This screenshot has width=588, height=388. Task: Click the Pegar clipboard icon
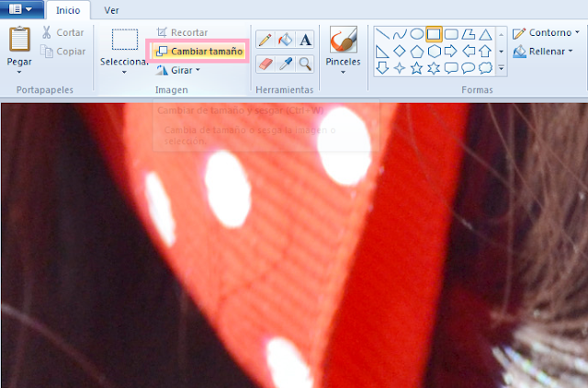[x=19, y=39]
